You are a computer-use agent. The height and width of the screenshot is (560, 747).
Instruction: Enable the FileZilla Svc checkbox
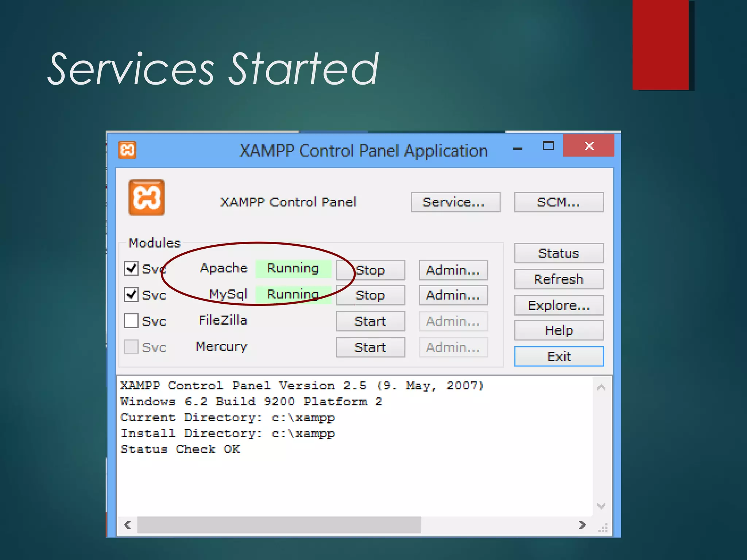tap(131, 321)
